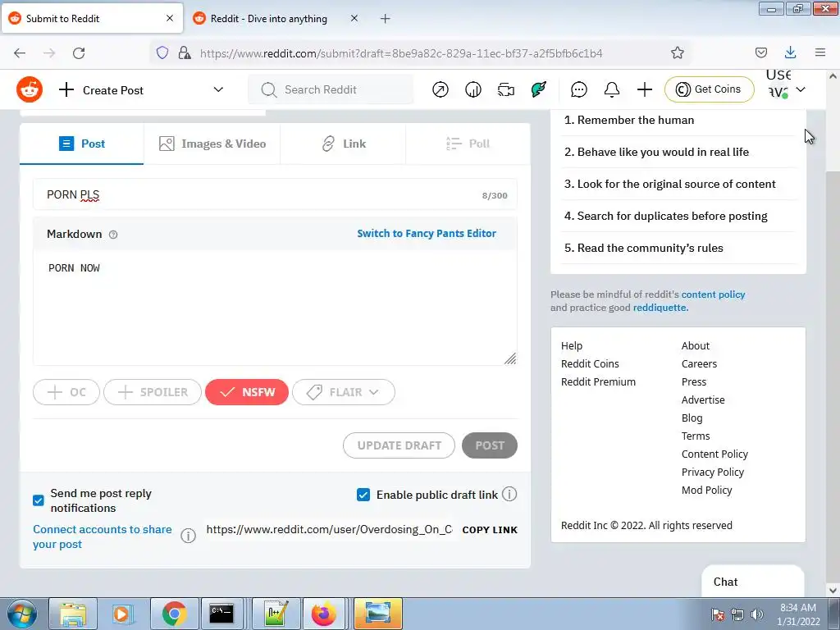
Task: Open the Chat panel button
Action: (x=752, y=582)
